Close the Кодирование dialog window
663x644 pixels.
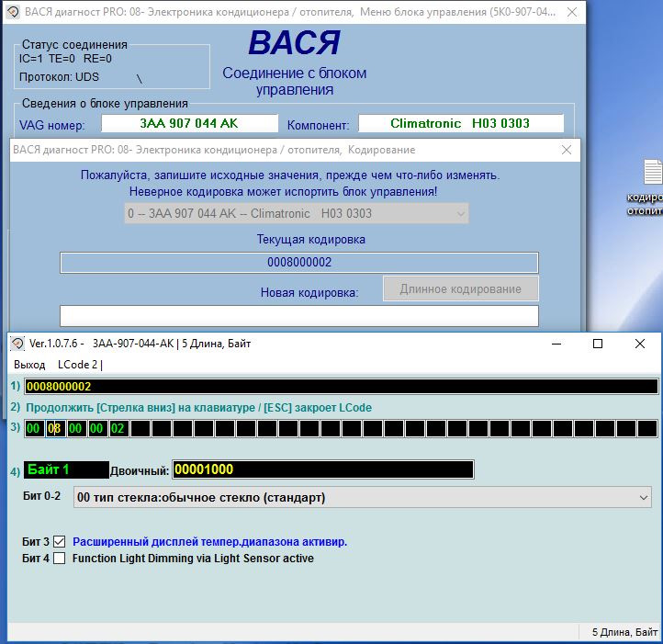[x=567, y=150]
